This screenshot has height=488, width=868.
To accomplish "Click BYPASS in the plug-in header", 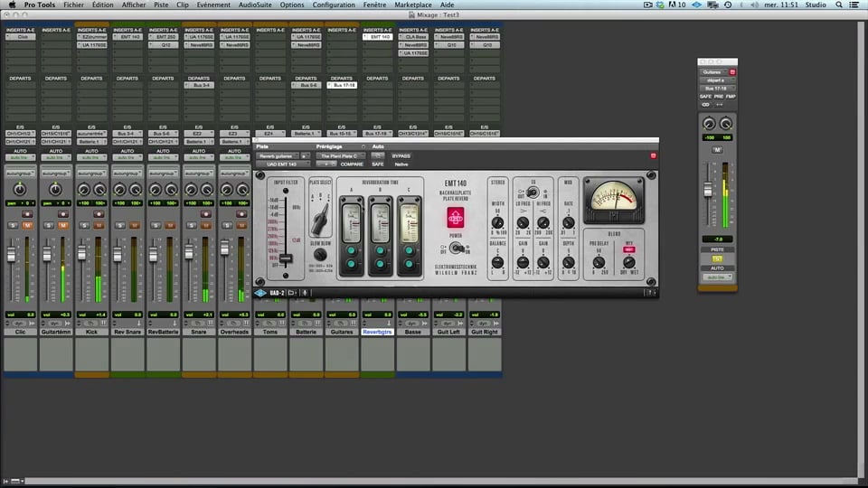I will 401,156.
